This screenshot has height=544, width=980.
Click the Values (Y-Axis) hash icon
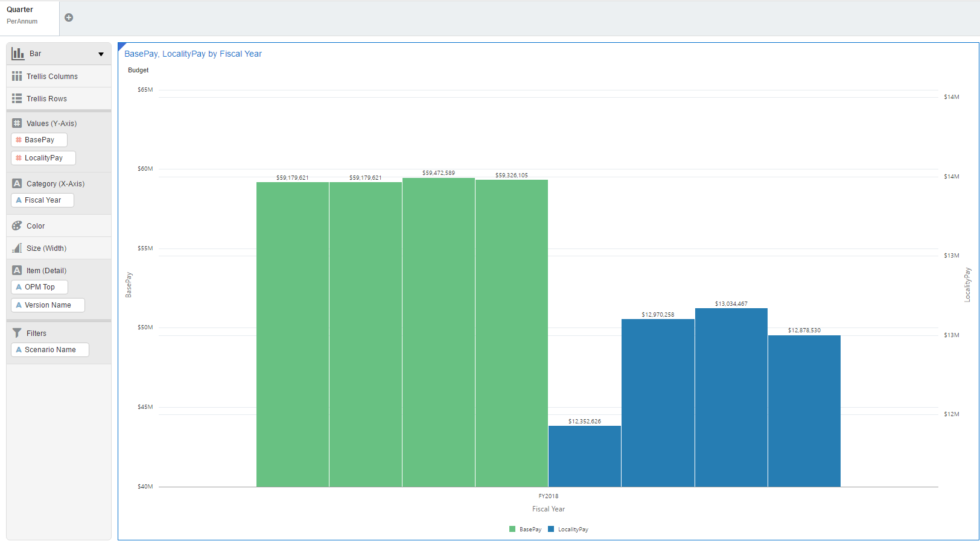point(17,123)
